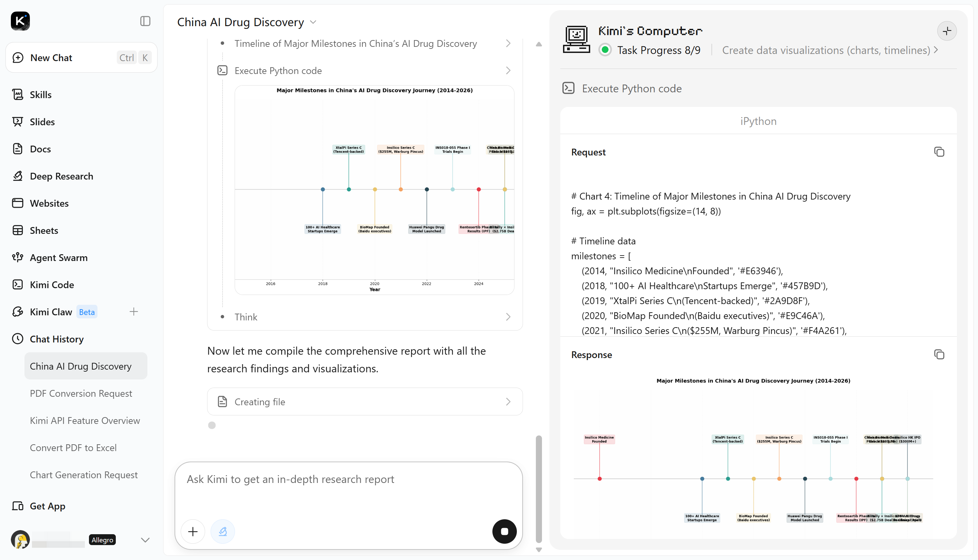Click the Kimi's Computer monitor icon
The width and height of the screenshot is (978, 560).
576,40
